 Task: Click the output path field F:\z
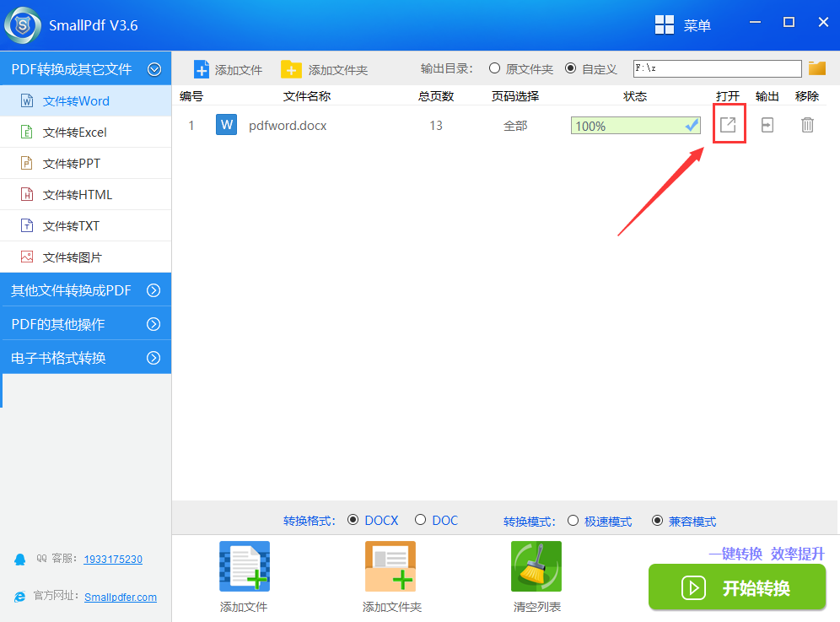(x=718, y=68)
